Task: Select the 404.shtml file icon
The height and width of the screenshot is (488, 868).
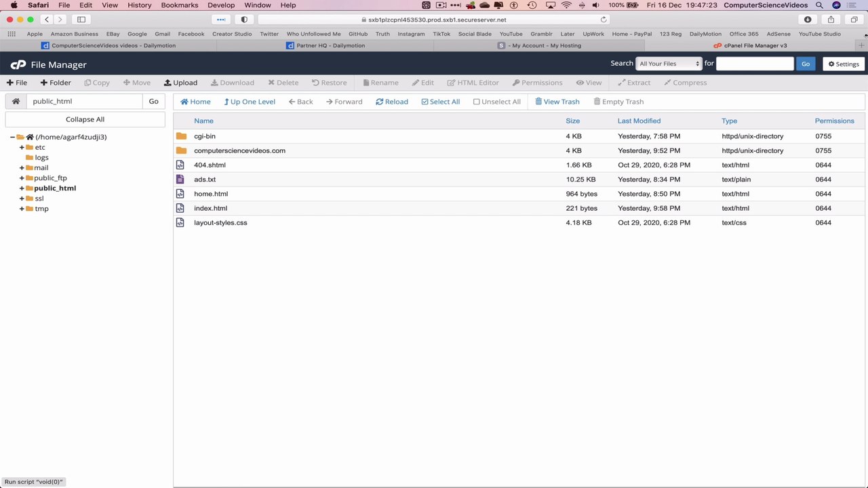Action: [180, 165]
